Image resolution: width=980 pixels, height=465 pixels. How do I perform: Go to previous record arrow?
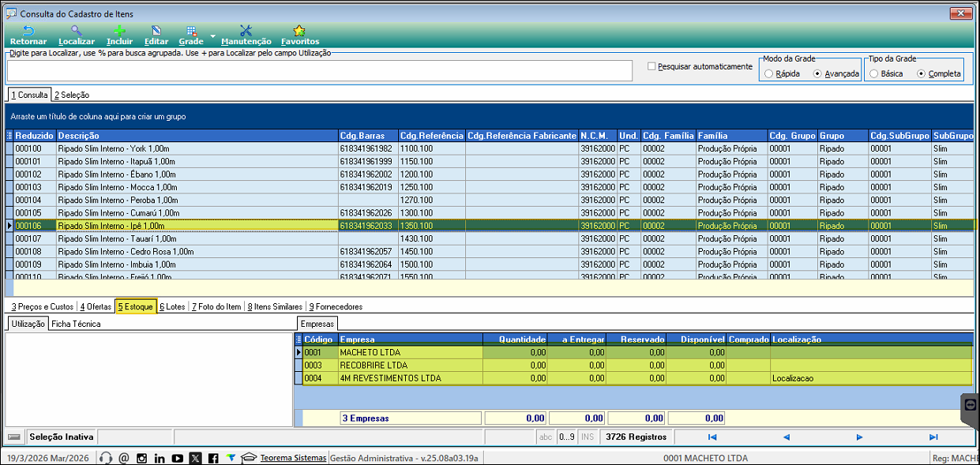pyautogui.click(x=786, y=437)
